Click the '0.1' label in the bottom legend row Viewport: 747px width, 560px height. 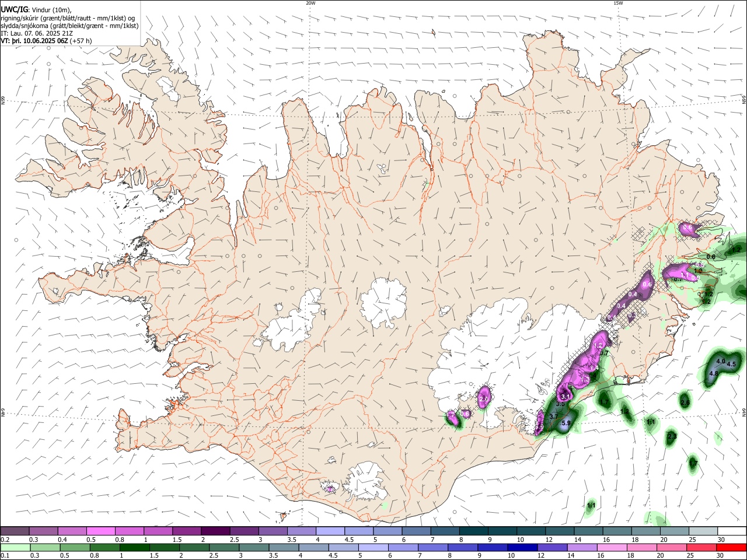pyautogui.click(x=5, y=556)
